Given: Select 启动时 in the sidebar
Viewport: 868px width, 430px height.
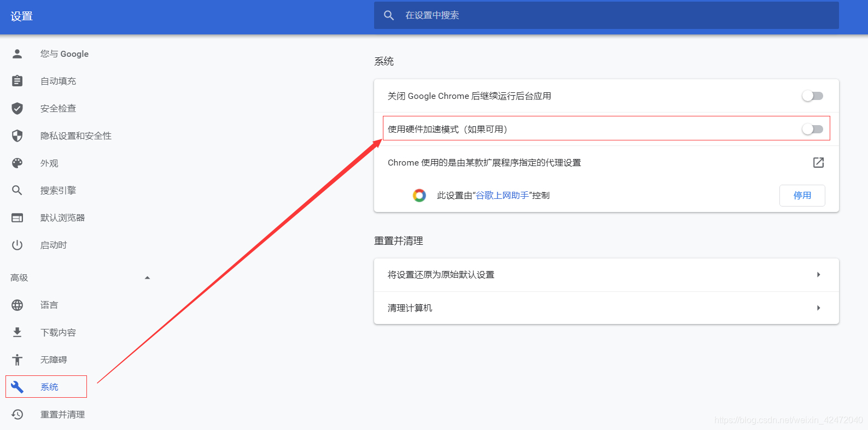Looking at the screenshot, I should 54,245.
